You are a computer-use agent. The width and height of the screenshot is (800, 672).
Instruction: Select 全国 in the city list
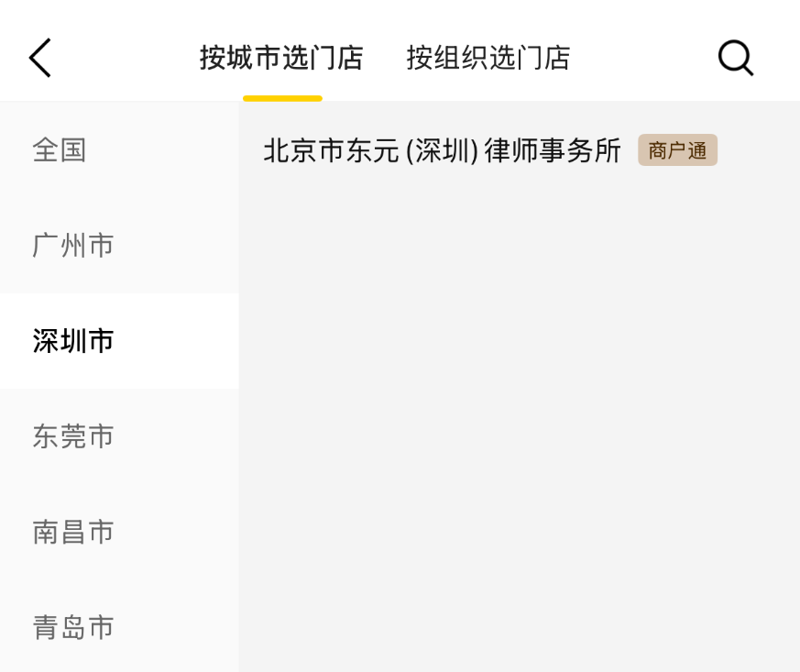(x=60, y=149)
